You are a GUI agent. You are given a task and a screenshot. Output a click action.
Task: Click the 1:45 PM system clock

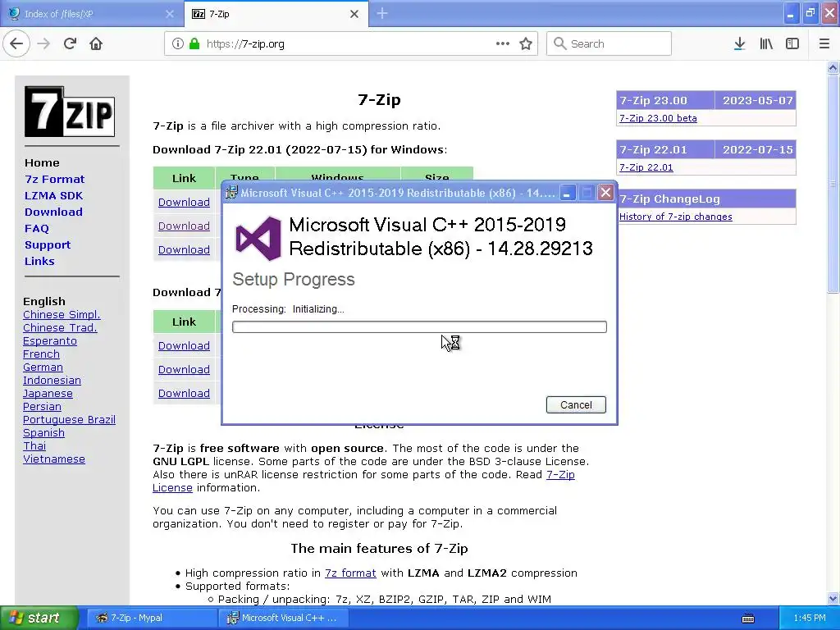(x=810, y=619)
